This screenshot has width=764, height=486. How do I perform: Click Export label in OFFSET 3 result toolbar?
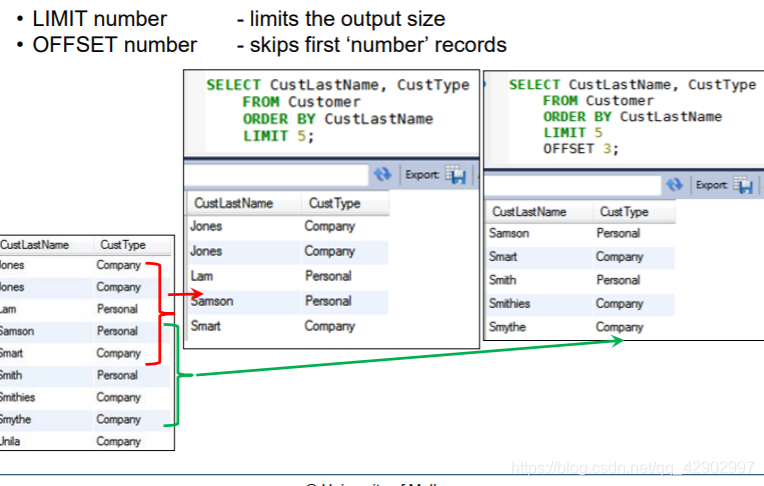[x=711, y=185]
